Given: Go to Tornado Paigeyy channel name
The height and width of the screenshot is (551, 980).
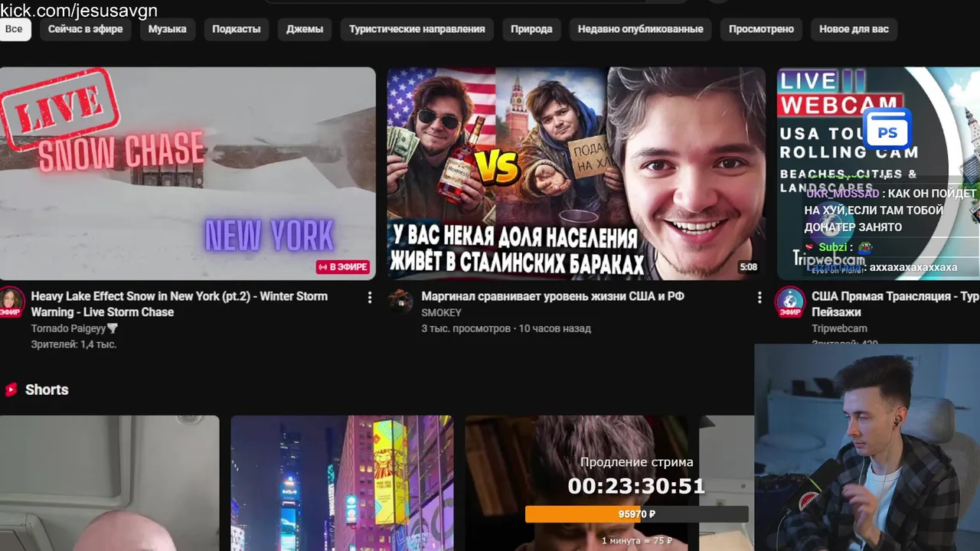Looking at the screenshot, I should point(74,328).
